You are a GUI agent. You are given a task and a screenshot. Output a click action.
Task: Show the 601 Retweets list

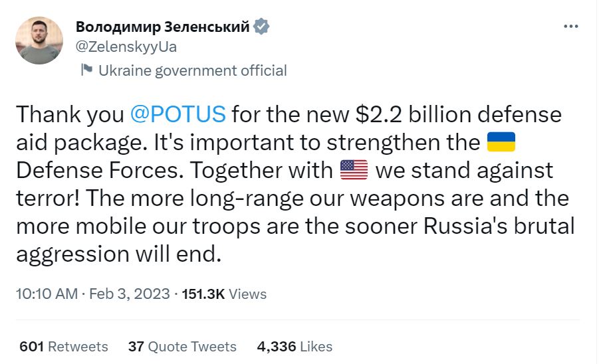coord(64,346)
